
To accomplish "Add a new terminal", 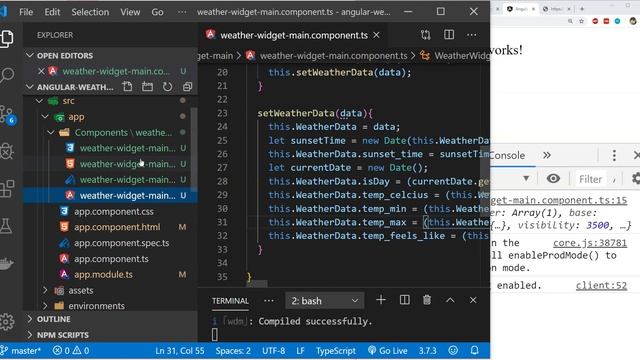I will coord(381,300).
